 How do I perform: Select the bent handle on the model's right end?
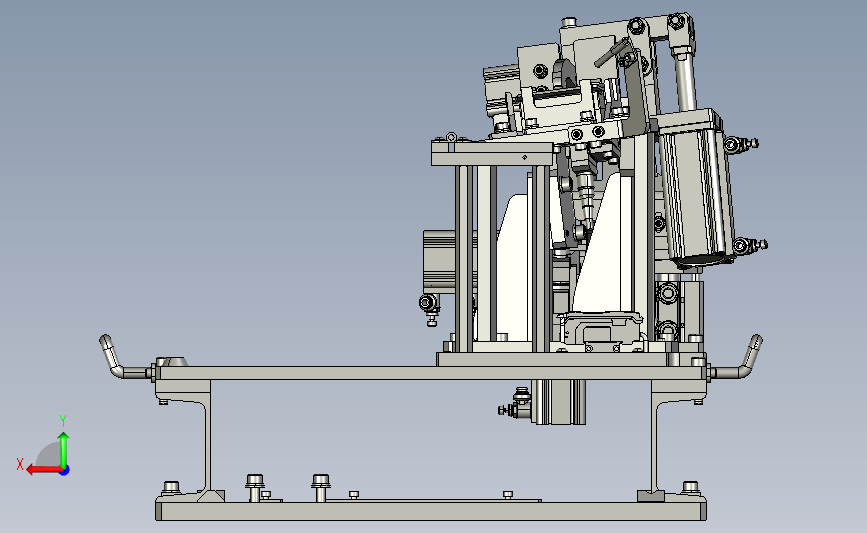(x=737, y=358)
